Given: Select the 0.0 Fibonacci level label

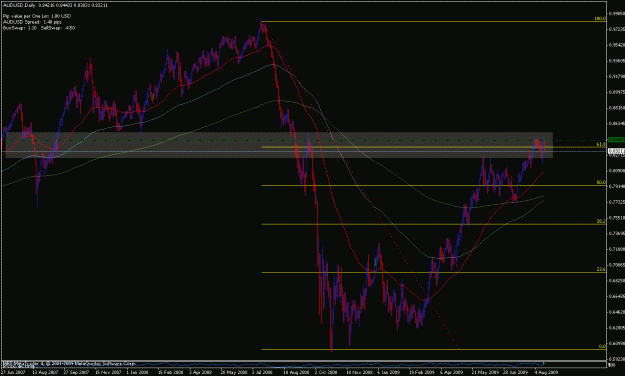Looking at the screenshot, I should 602,346.
